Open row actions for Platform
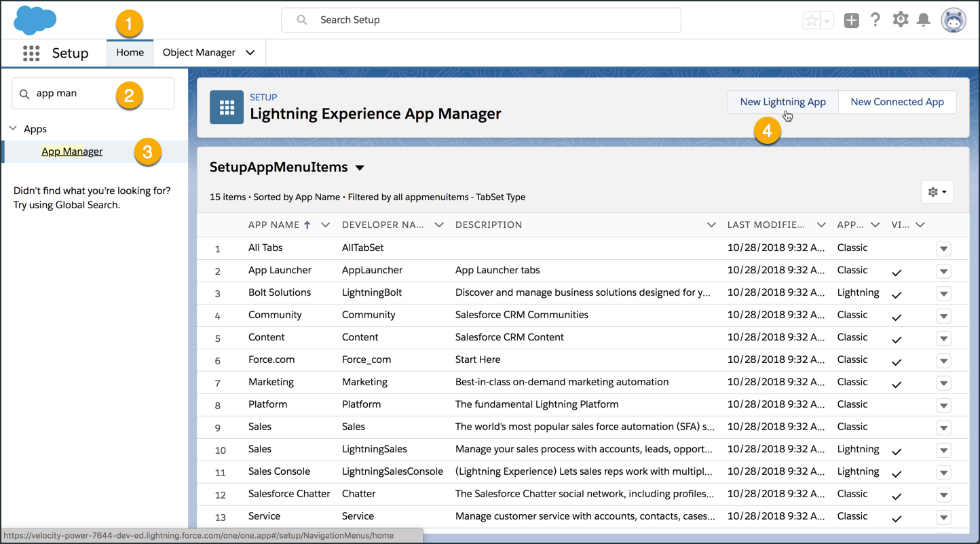The width and height of the screenshot is (980, 544). click(x=943, y=406)
